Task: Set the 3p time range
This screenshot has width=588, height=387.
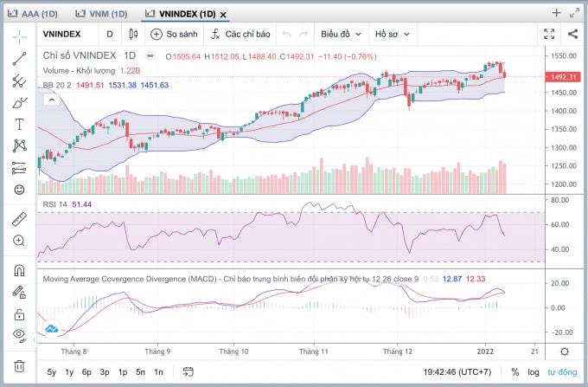Action: point(105,372)
